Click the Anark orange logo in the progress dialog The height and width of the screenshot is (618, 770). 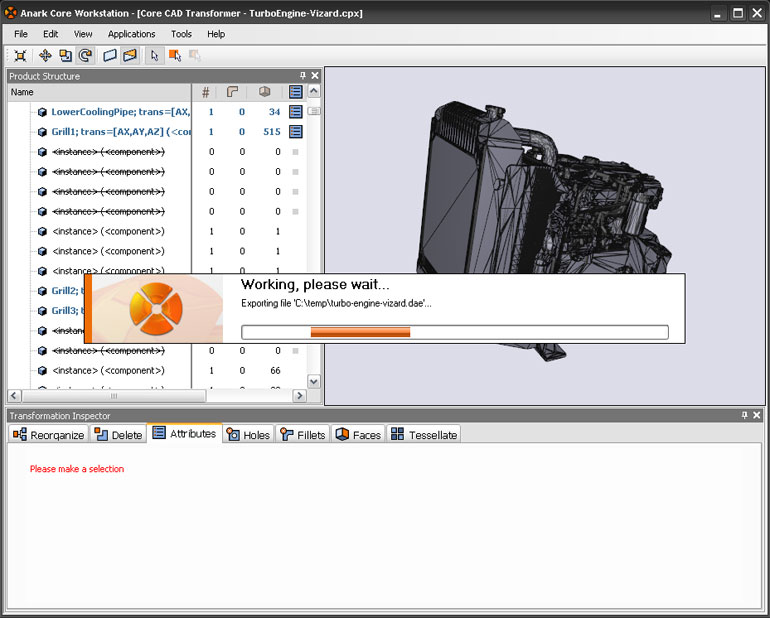[x=156, y=309]
